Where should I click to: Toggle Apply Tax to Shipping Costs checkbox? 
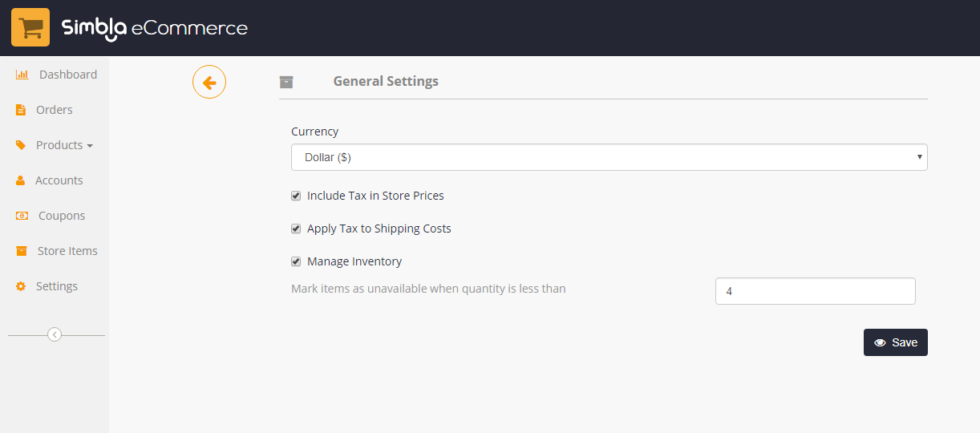tap(296, 229)
